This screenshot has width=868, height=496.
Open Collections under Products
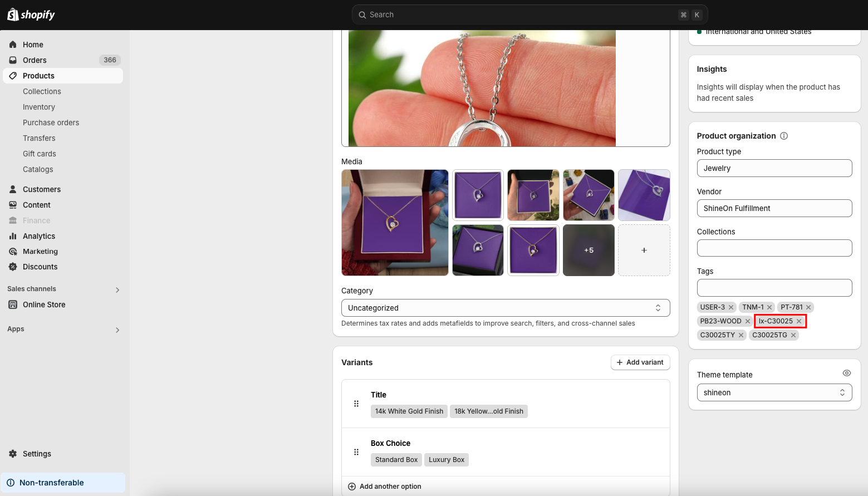(x=42, y=91)
